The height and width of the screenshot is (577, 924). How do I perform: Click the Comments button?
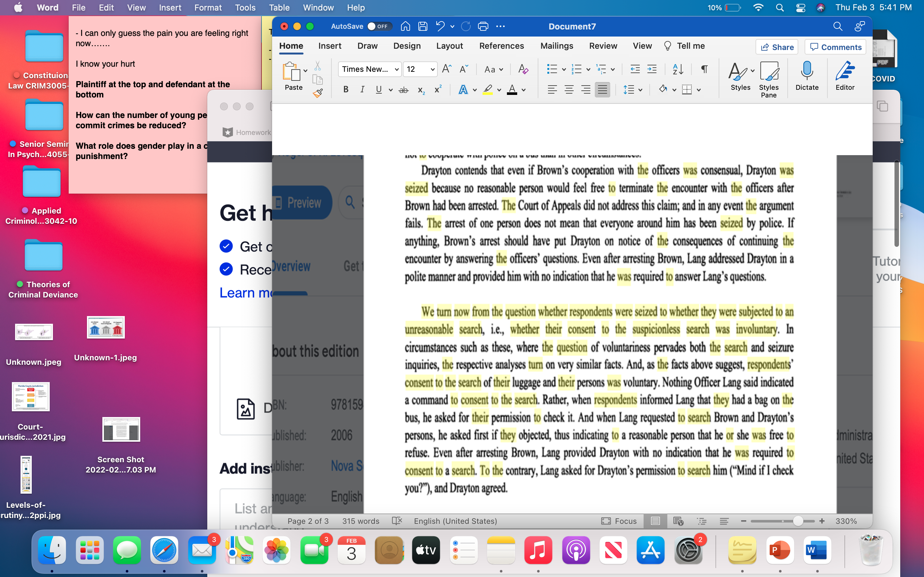(x=835, y=47)
